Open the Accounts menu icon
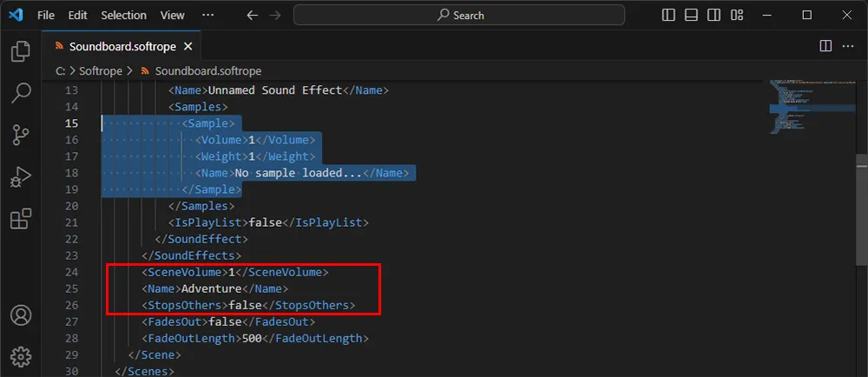This screenshot has height=377, width=868. [x=21, y=315]
